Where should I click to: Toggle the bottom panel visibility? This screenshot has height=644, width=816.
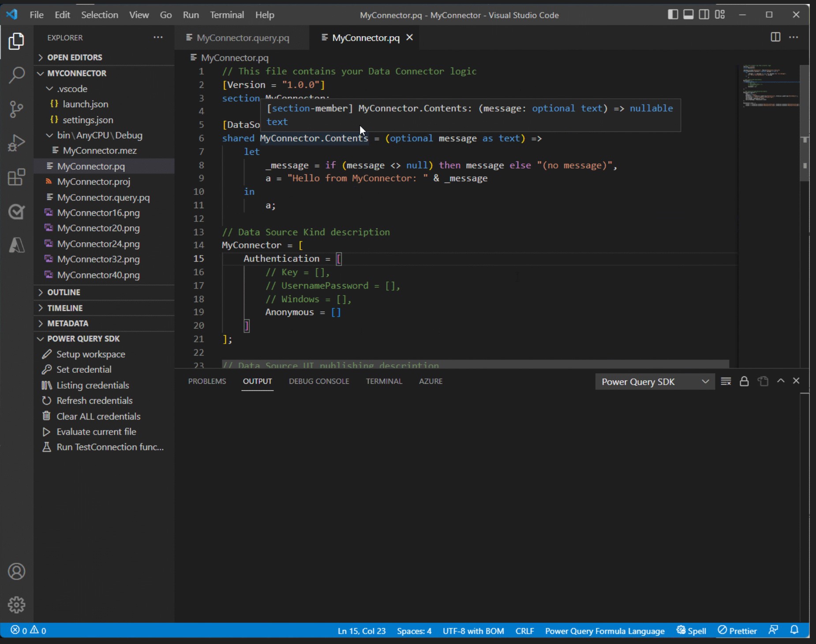[x=689, y=14]
